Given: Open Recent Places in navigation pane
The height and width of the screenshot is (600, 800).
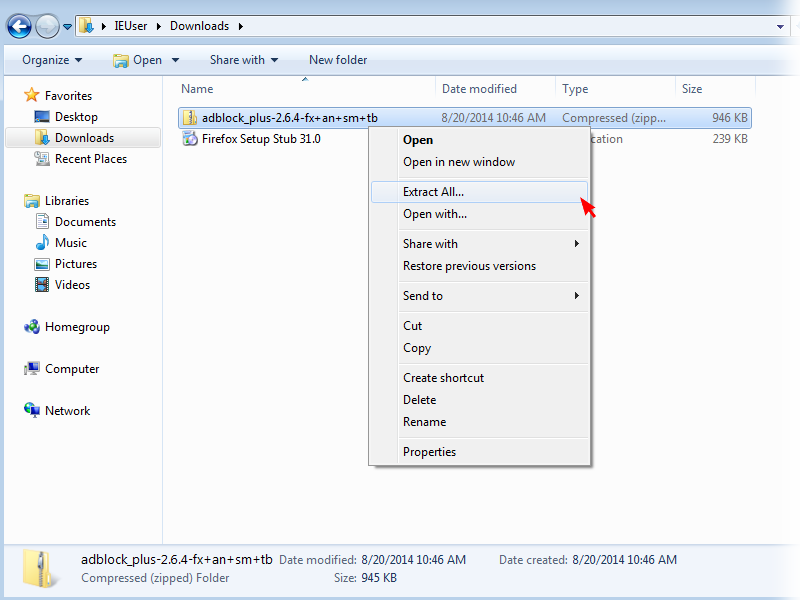Looking at the screenshot, I should tap(91, 159).
